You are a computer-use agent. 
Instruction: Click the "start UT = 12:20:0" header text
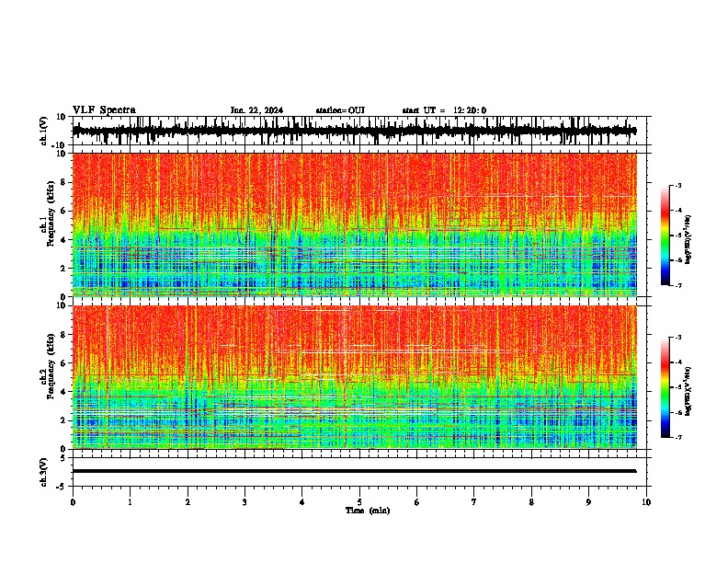click(444, 110)
